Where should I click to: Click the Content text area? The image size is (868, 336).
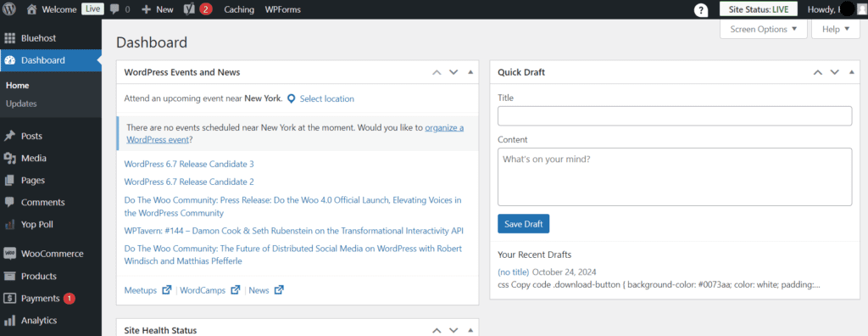click(674, 176)
